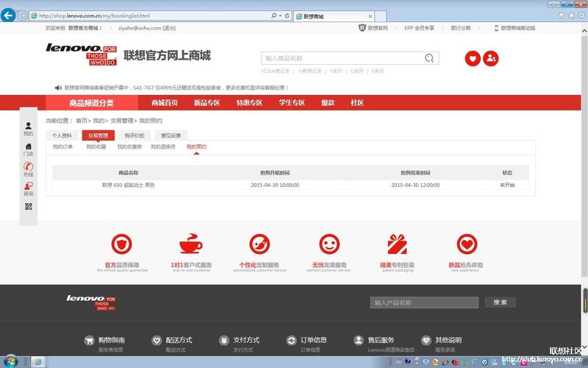Open 爆款 in the red nav bar
The width and height of the screenshot is (588, 368).
328,102
